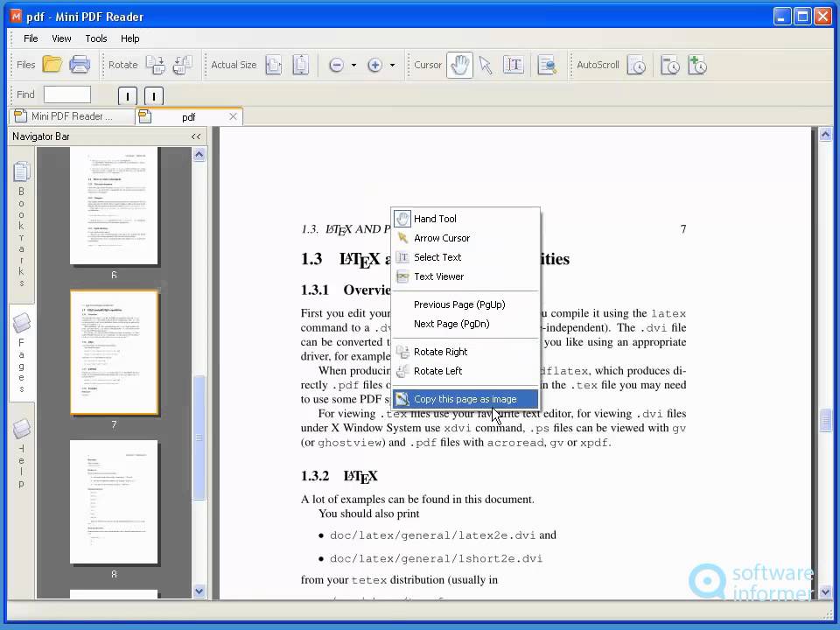The width and height of the screenshot is (840, 630).
Task: Zoom out with the minus button
Action: tap(336, 66)
